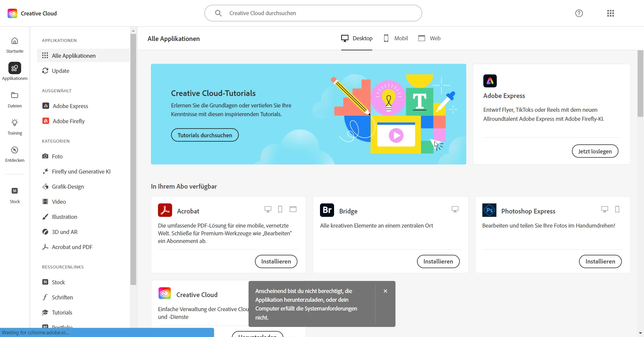
Task: Open Dateien in left rail
Action: pos(15,100)
